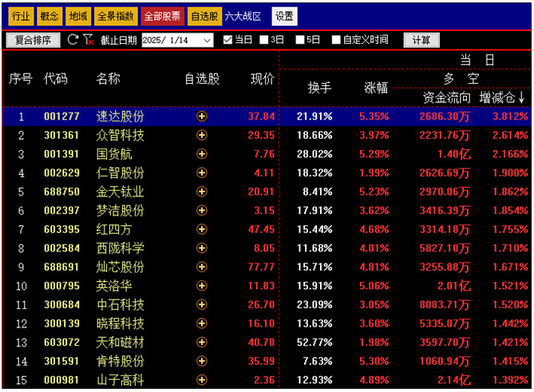
Task: Select stock code 603395
Action: pos(61,229)
